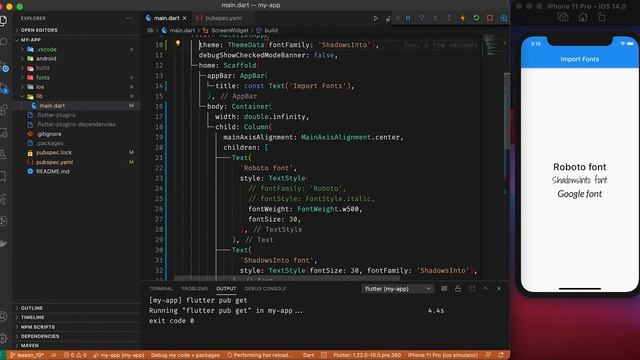This screenshot has height=360, width=640.
Task: Run the Dart file with play icon
Action: (376, 18)
